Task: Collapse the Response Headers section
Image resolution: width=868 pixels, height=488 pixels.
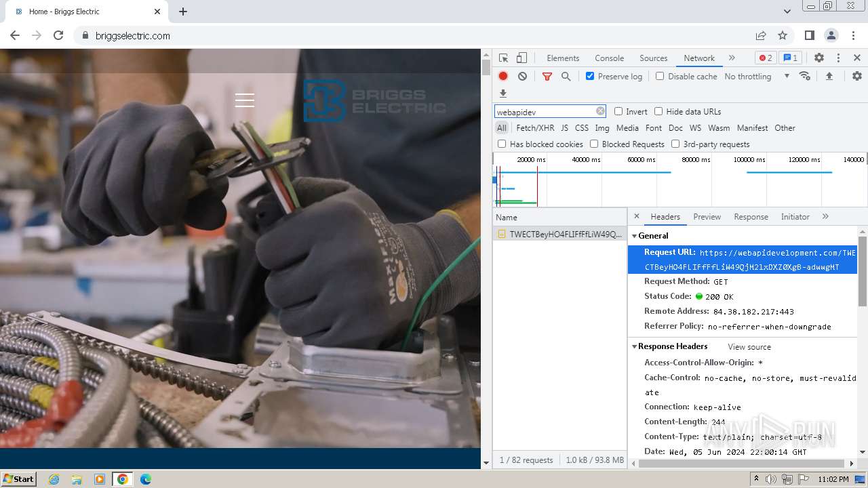Action: (x=635, y=346)
